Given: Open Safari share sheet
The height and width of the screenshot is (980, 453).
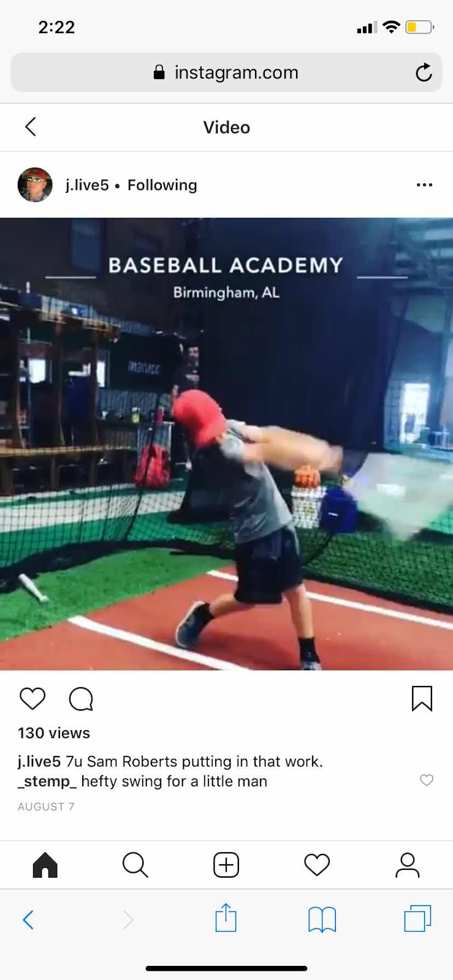Looking at the screenshot, I should click(226, 918).
